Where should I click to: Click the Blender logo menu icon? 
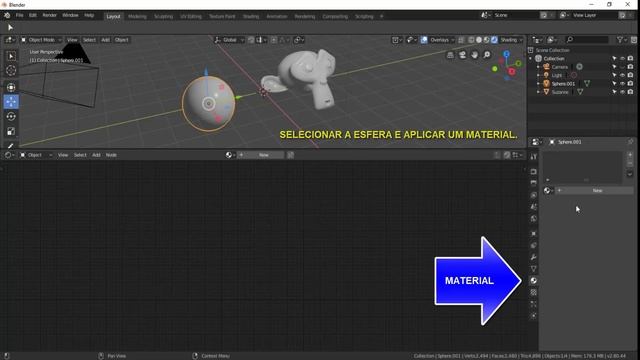[7, 16]
